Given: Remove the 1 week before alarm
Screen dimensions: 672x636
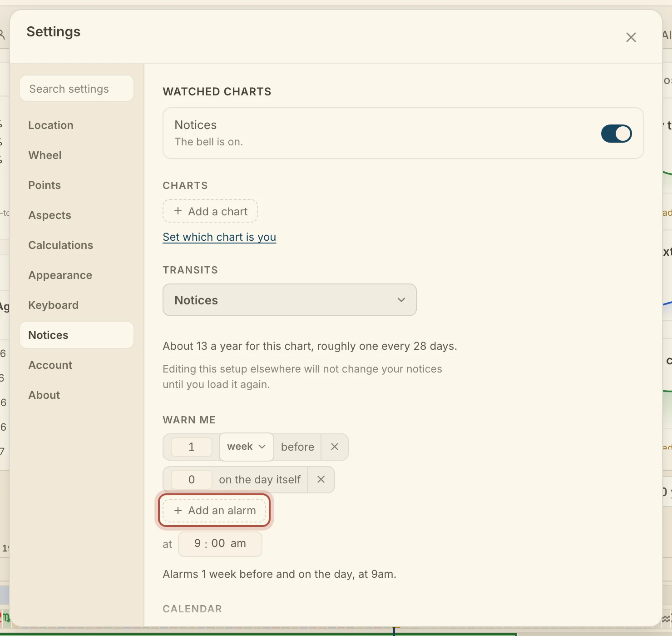Looking at the screenshot, I should pyautogui.click(x=335, y=447).
